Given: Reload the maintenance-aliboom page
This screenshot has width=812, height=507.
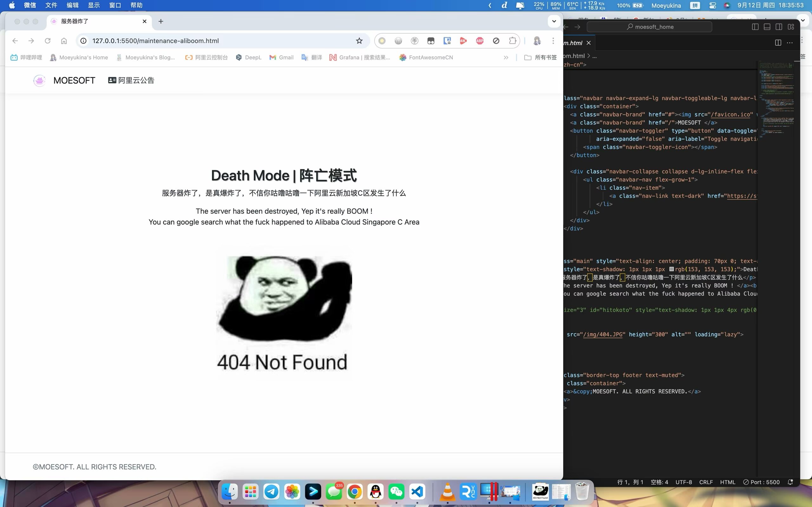Looking at the screenshot, I should tap(48, 41).
